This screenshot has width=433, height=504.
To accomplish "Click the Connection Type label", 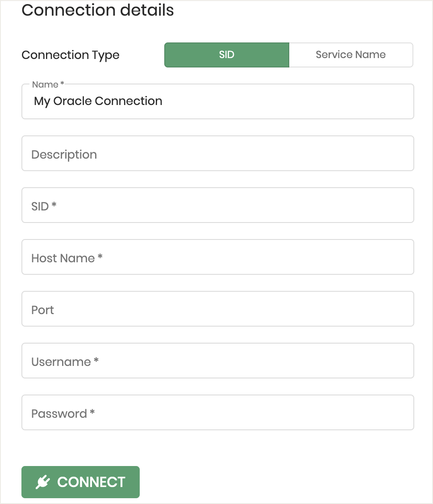I will point(71,55).
